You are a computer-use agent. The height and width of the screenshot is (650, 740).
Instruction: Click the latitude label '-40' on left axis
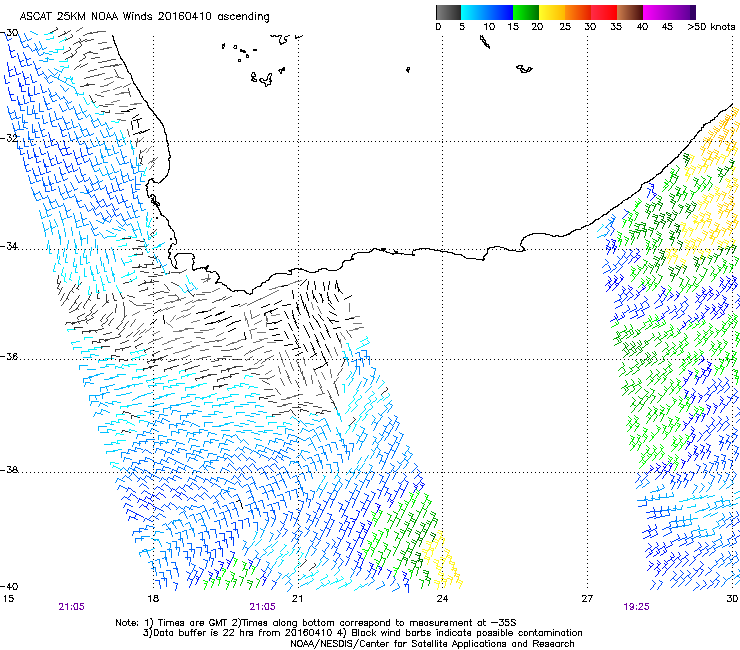click(x=9, y=586)
